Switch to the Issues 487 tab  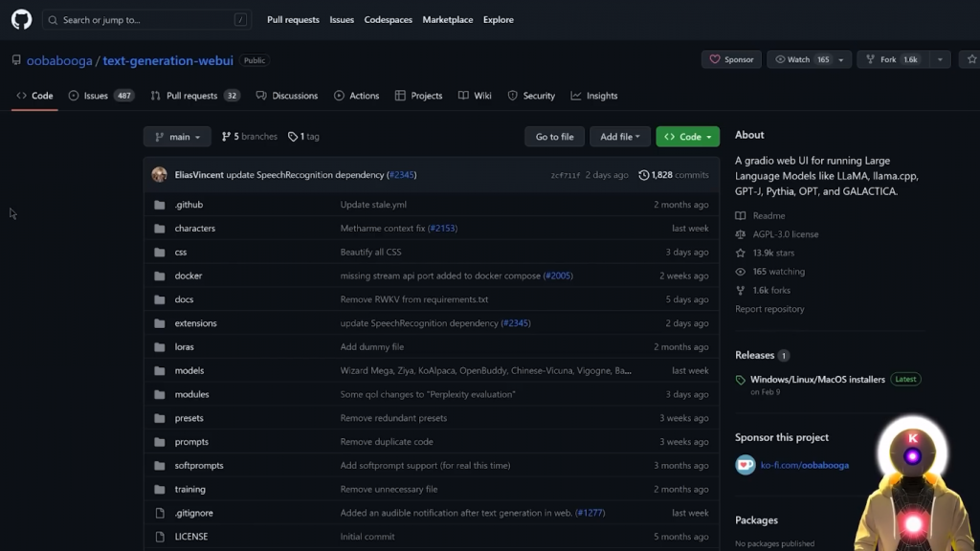[x=101, y=96]
